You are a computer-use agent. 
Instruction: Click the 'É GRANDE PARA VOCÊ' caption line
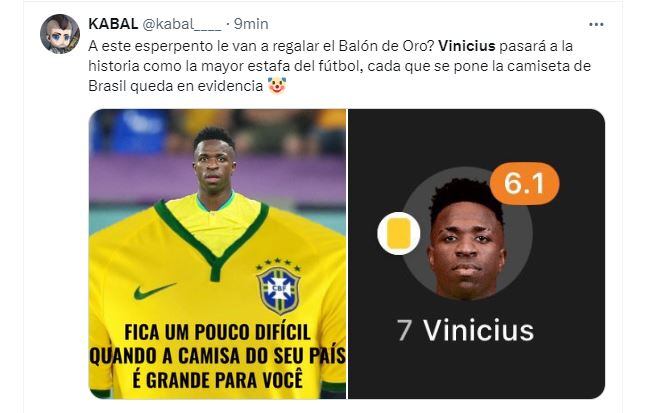[217, 379]
